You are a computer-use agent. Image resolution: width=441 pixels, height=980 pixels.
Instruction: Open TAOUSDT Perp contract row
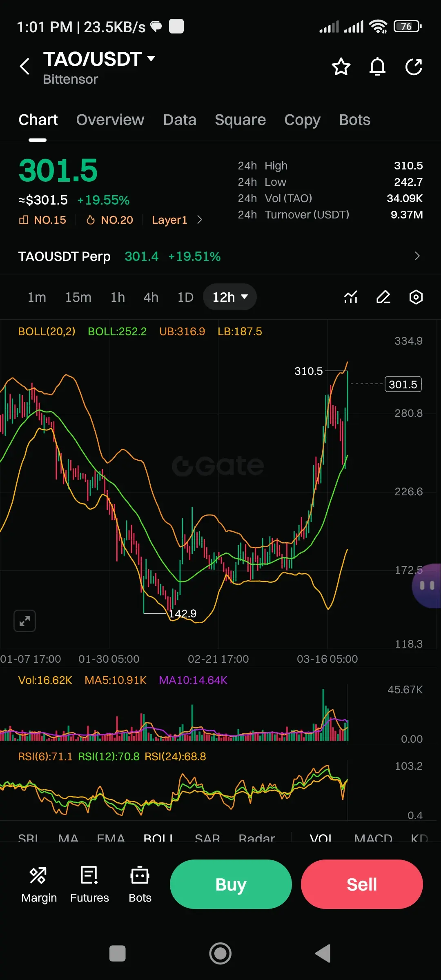pyautogui.click(x=220, y=256)
